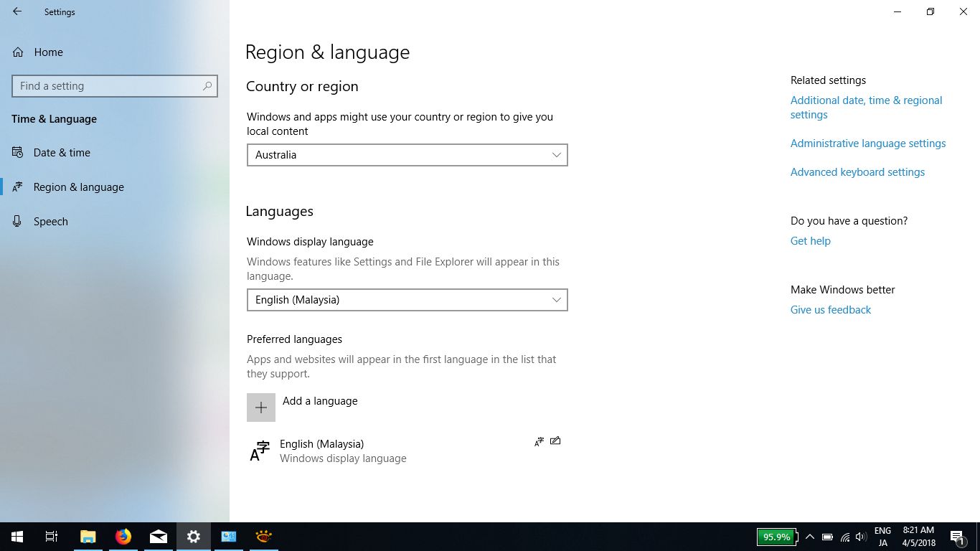Open Excel from the taskbar
980x551 pixels.
pos(228,536)
